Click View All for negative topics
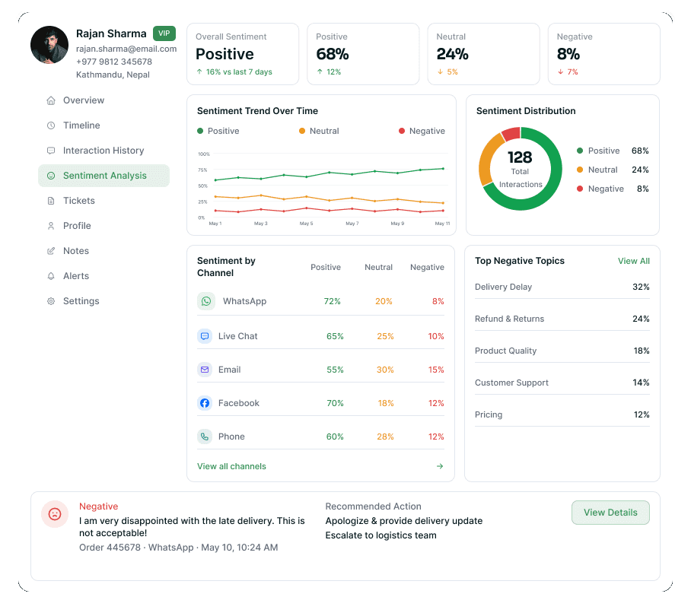 click(x=634, y=261)
